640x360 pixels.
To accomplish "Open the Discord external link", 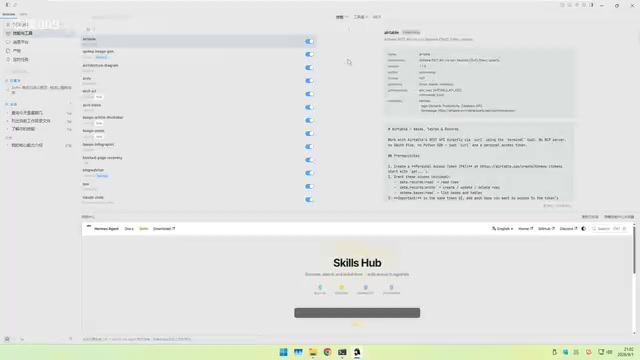I will (x=568, y=229).
